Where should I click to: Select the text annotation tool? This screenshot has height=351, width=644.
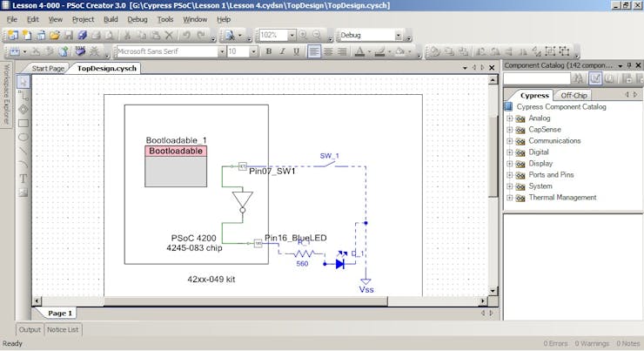click(x=23, y=178)
